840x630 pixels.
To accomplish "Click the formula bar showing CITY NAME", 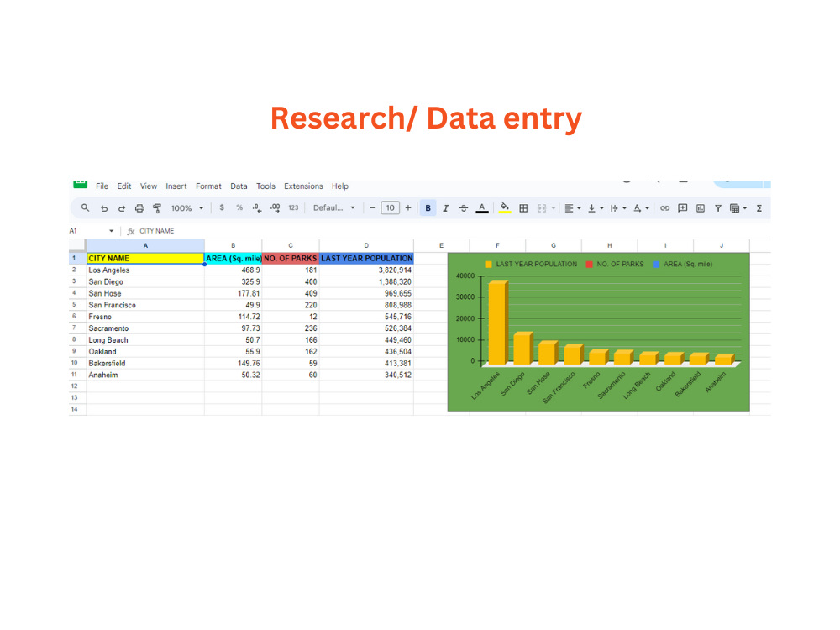I will tap(448, 231).
